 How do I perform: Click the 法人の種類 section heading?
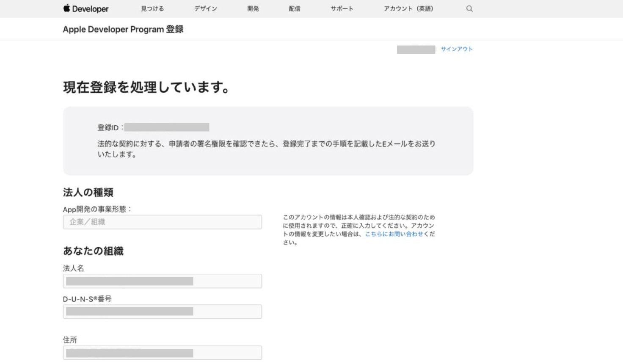[88, 193]
